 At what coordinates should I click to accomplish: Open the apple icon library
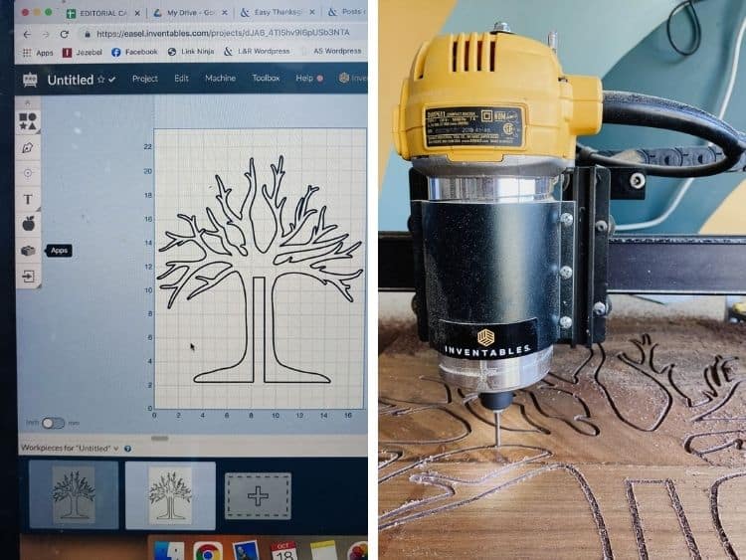click(x=28, y=223)
